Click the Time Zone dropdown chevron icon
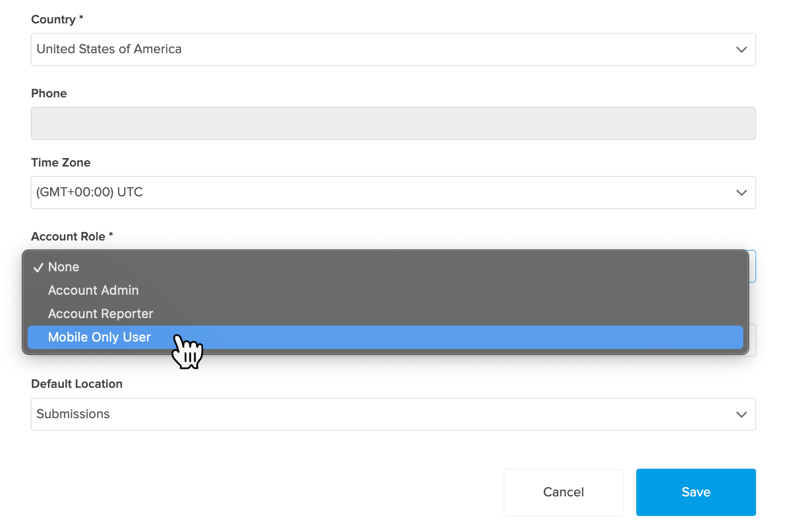788x532 pixels. click(x=741, y=193)
